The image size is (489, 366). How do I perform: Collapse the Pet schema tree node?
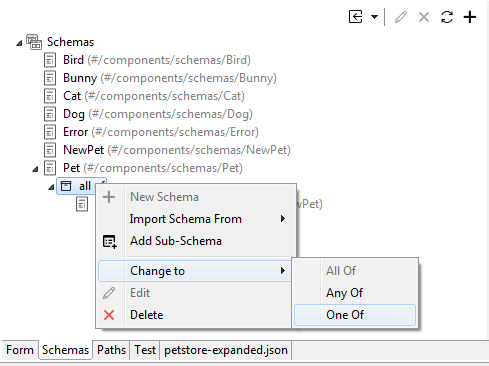tap(35, 169)
